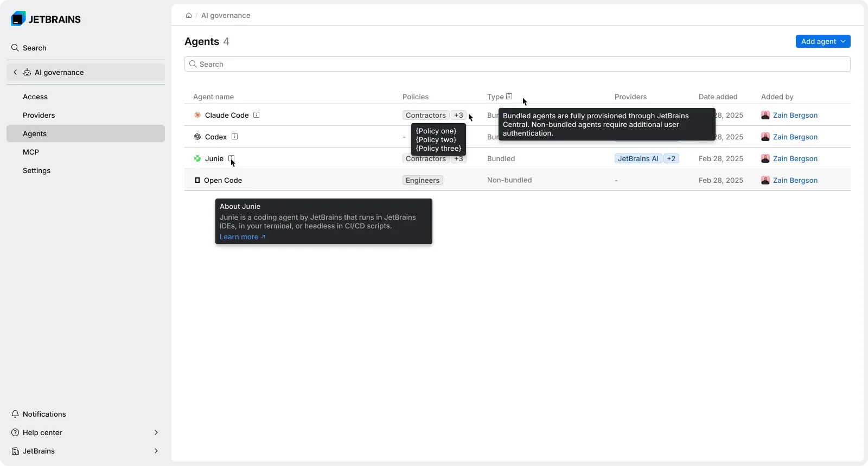Open the Claude Code agent name
This screenshot has height=466, width=868.
(227, 115)
